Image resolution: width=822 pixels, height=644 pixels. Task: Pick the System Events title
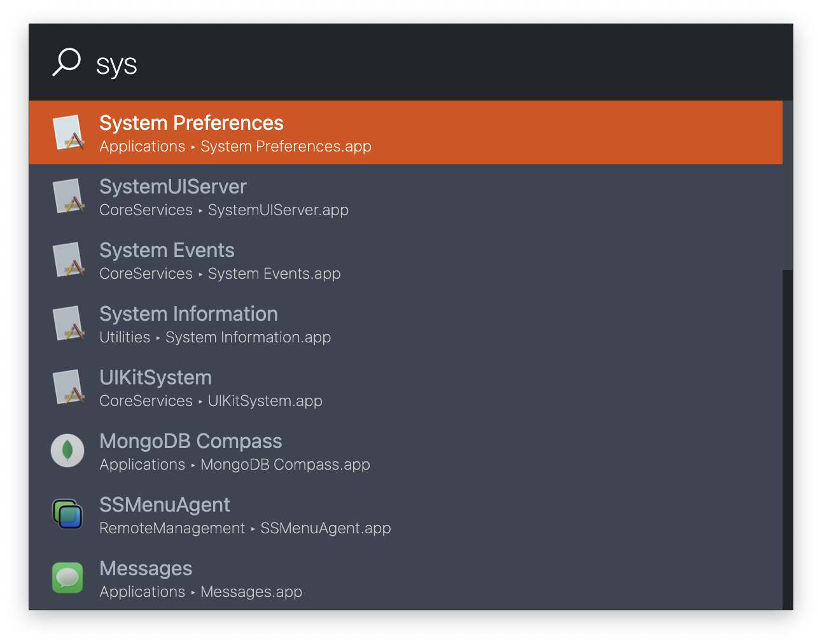coord(167,250)
